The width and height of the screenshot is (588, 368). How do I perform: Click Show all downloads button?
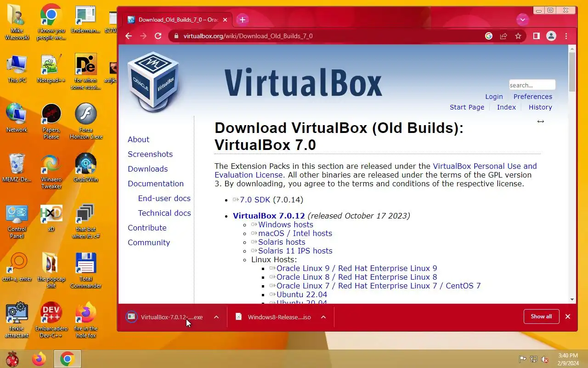(541, 316)
